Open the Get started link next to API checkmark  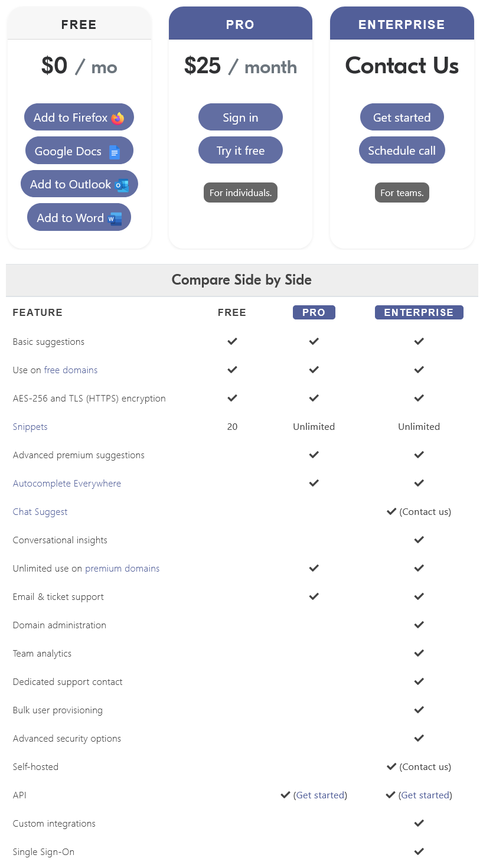tap(321, 795)
